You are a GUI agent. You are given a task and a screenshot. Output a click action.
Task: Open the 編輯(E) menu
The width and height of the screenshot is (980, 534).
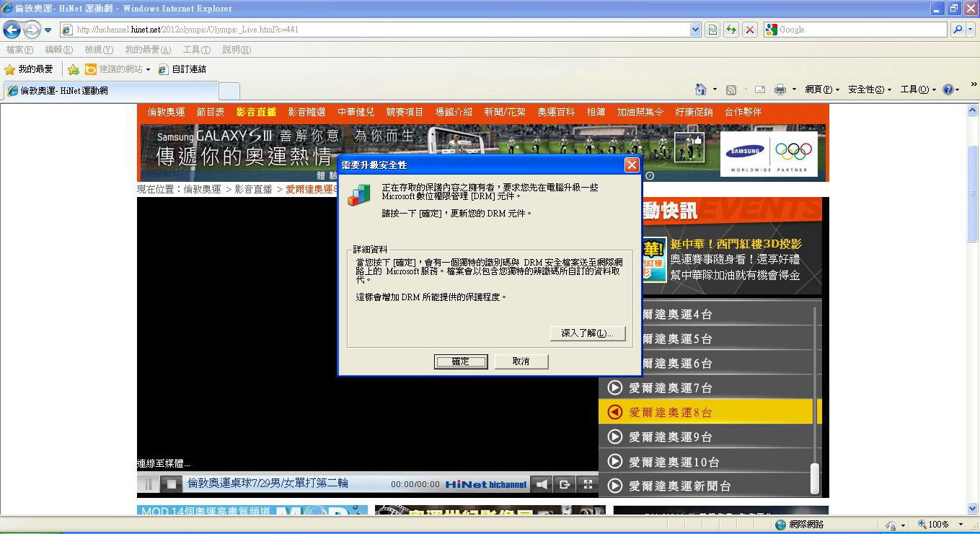tap(59, 50)
